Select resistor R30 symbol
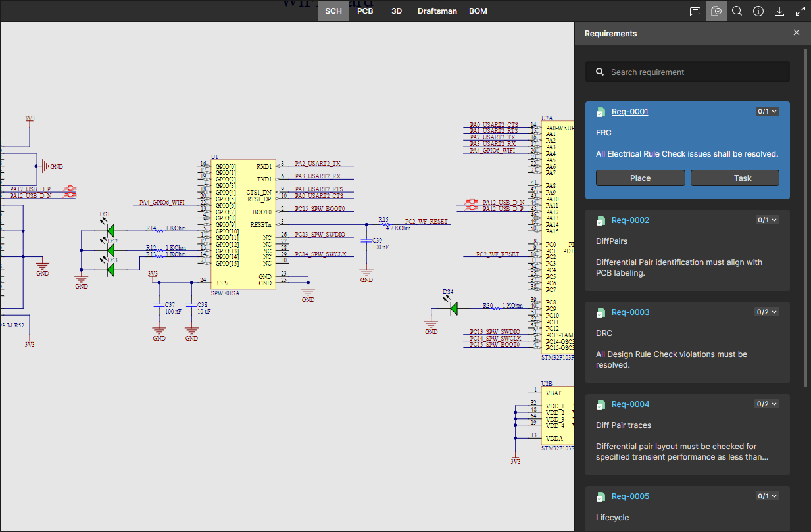Image resolution: width=811 pixels, height=532 pixels. 496,307
